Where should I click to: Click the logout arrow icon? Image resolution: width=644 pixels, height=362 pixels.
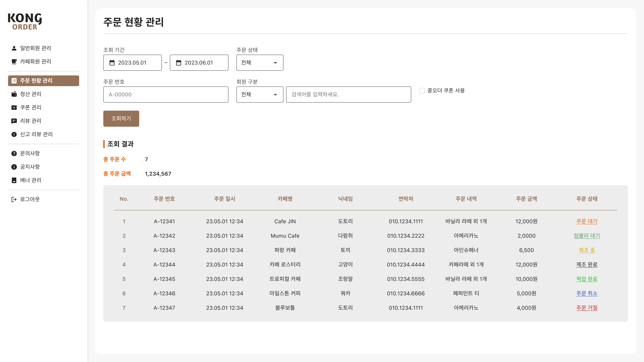click(x=14, y=199)
